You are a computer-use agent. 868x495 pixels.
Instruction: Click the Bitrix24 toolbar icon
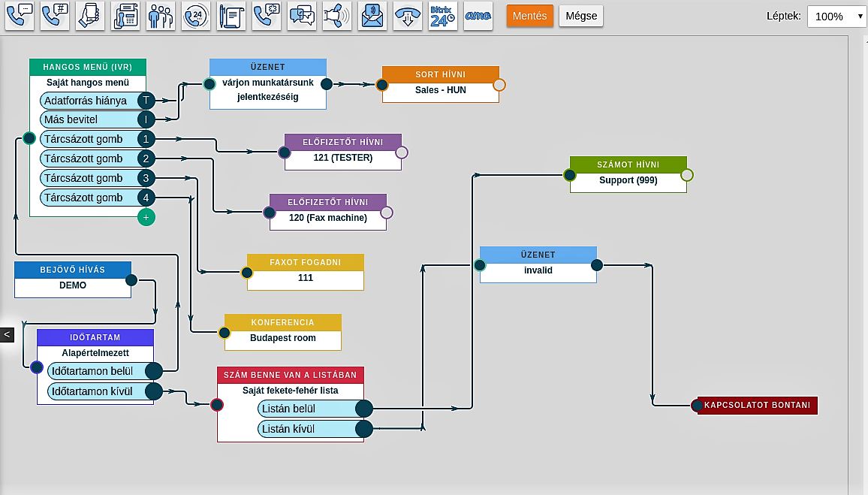(x=442, y=16)
